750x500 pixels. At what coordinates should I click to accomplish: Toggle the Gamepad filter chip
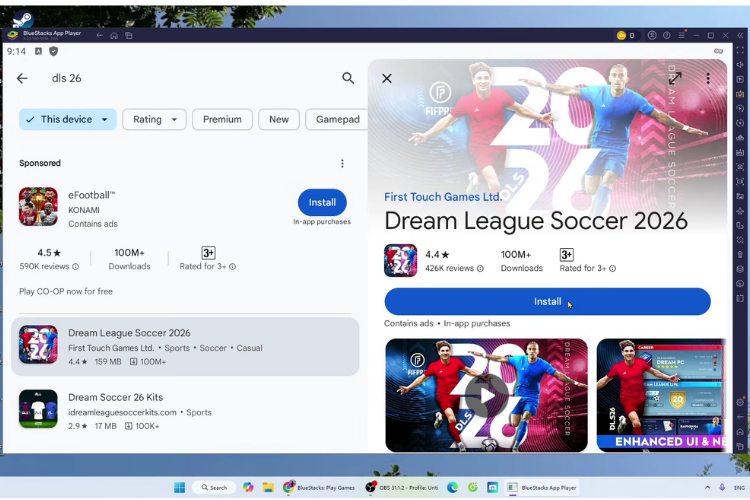[337, 120]
